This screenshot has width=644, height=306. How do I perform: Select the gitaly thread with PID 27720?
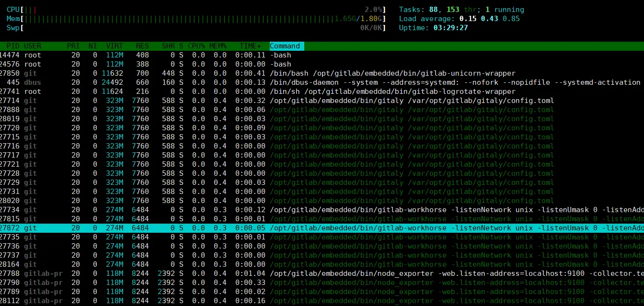(x=322, y=128)
